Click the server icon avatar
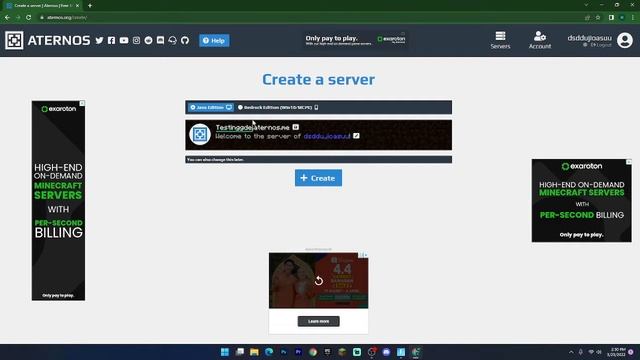This screenshot has width=640, height=360. point(200,134)
